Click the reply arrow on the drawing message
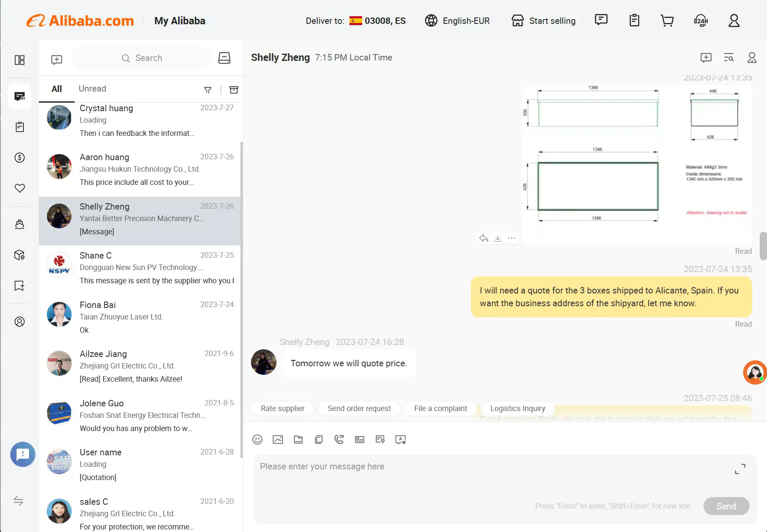This screenshot has width=767, height=532. (483, 238)
